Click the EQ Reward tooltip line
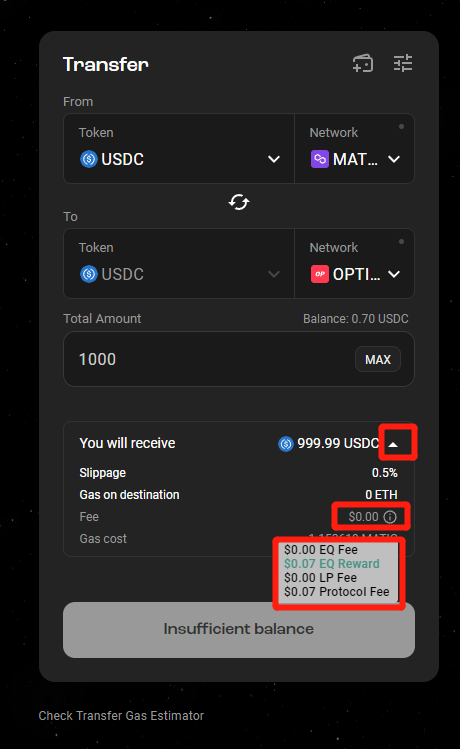This screenshot has height=749, width=460. pyautogui.click(x=332, y=564)
